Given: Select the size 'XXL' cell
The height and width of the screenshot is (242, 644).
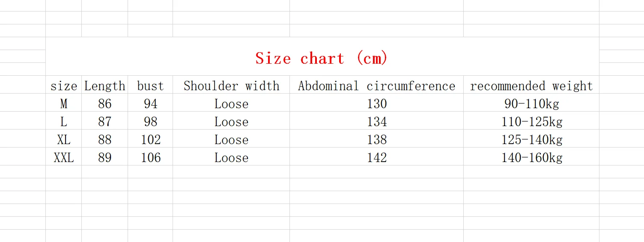Looking at the screenshot, I should (x=64, y=156).
